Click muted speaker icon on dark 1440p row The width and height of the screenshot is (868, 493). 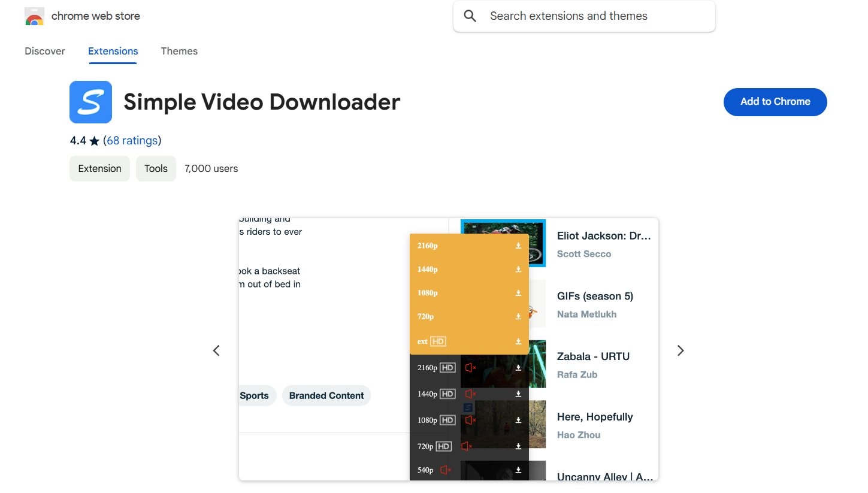tap(470, 394)
